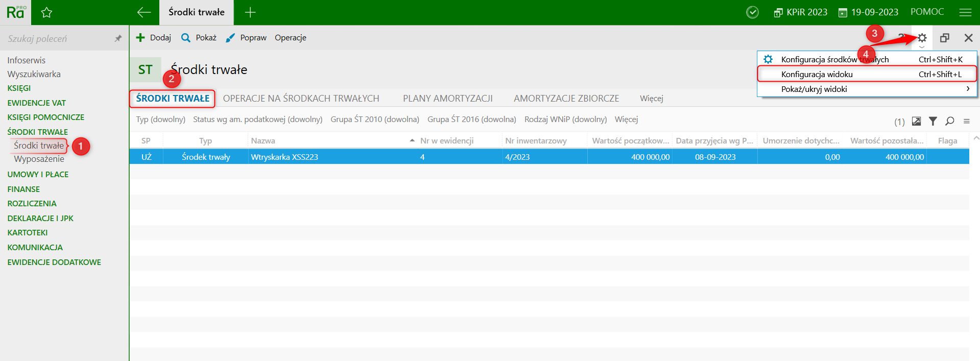This screenshot has width=980, height=361.
Task: Open Grupa ŚT 2016 filter
Action: click(x=472, y=119)
